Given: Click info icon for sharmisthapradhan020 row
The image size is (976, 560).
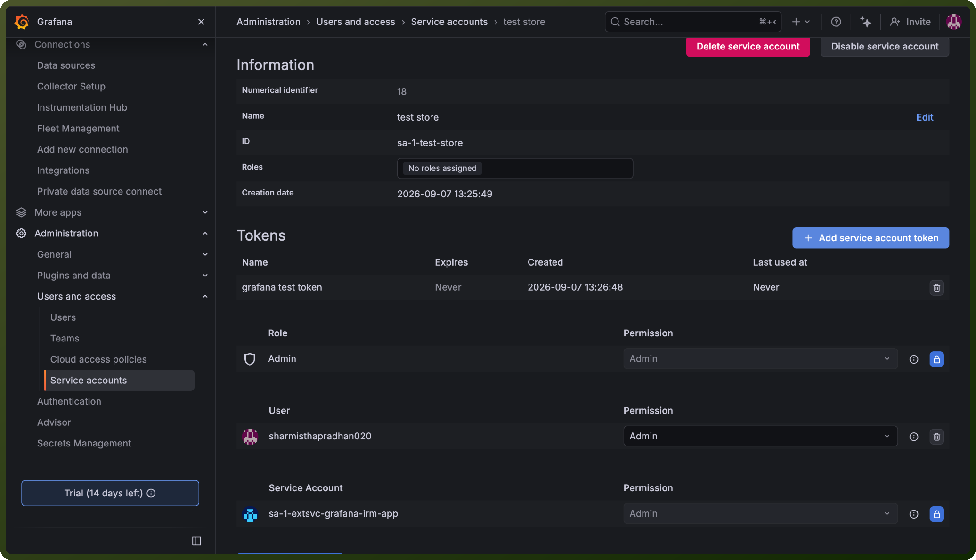Looking at the screenshot, I should 914,437.
